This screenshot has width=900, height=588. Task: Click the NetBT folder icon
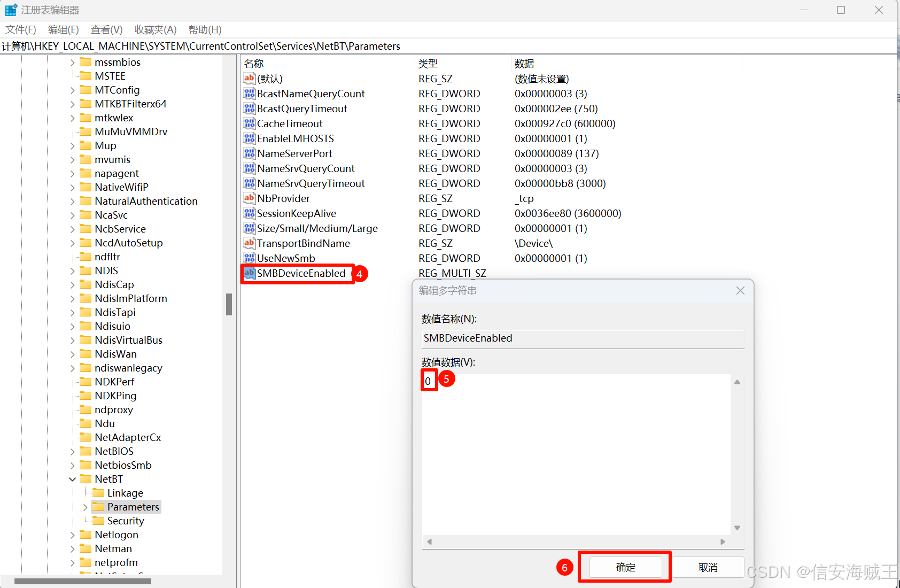[86, 478]
